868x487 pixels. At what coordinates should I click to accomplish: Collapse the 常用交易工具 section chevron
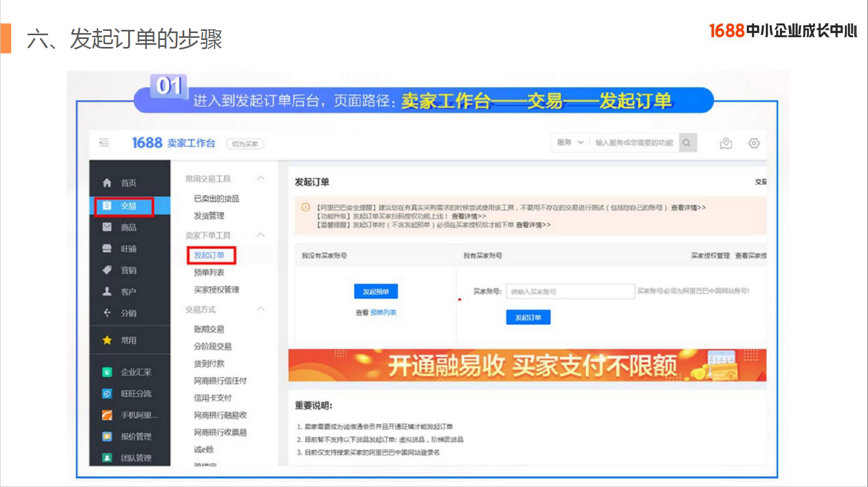[261, 178]
